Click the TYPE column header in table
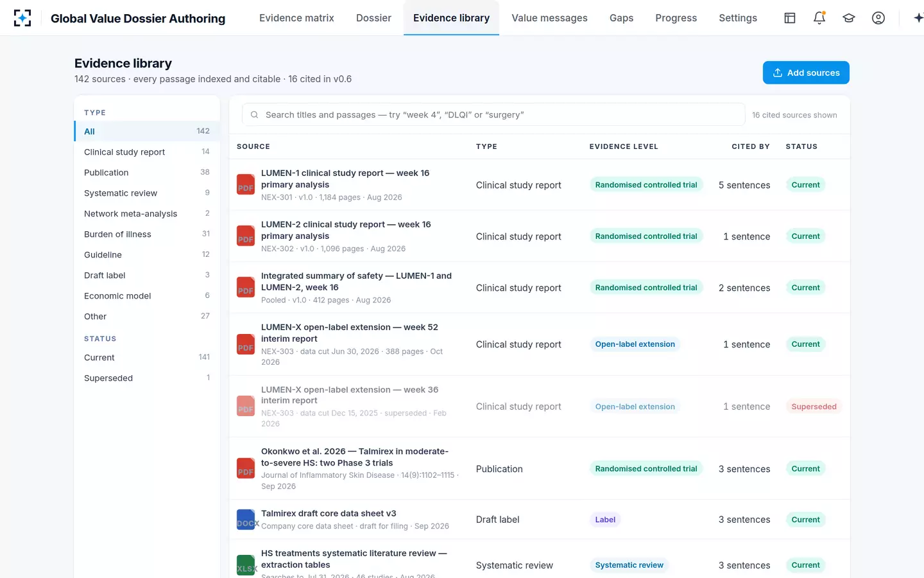 486,146
